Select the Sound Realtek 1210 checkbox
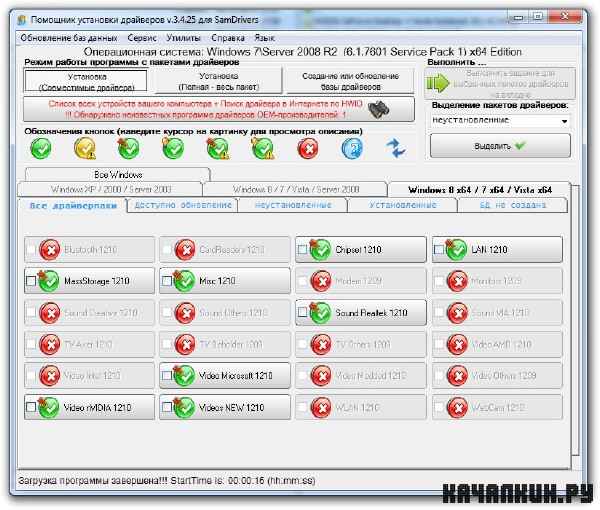 (x=302, y=313)
